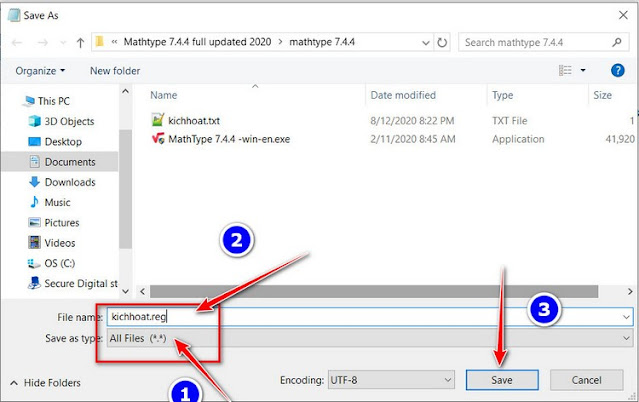Click the Desktop folder icon
The image size is (639, 402).
pos(34,141)
